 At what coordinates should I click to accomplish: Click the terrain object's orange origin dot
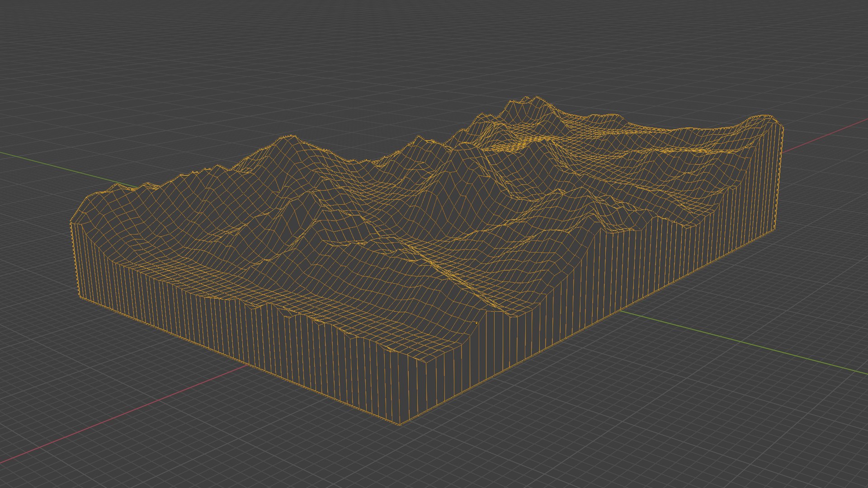tap(476, 323)
